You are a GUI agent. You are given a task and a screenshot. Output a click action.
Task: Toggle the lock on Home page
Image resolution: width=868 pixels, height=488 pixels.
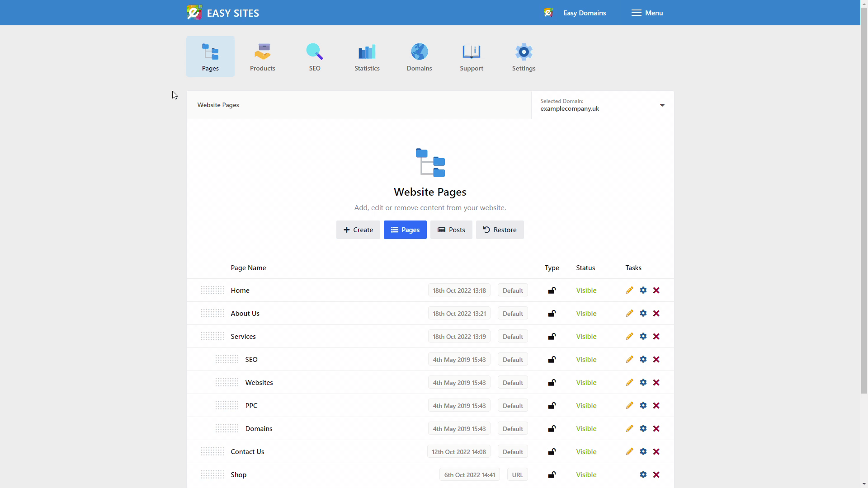click(x=552, y=290)
